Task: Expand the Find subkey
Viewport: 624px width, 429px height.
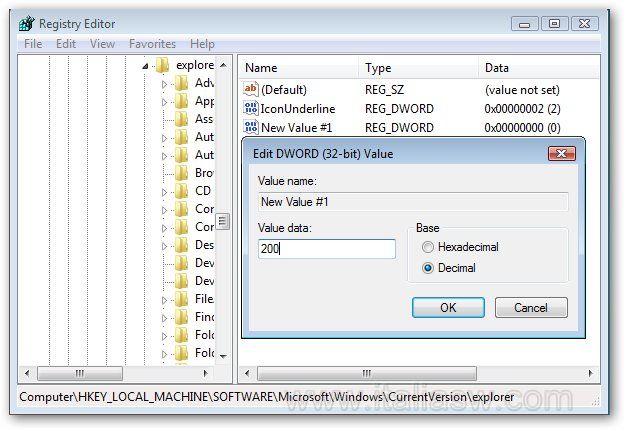Action: (x=164, y=318)
